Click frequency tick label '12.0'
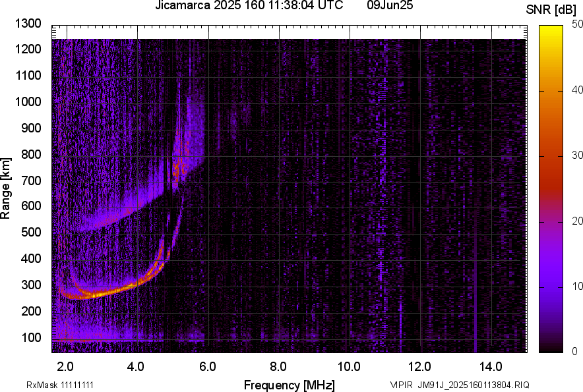The height and width of the screenshot is (392, 583). tap(420, 367)
